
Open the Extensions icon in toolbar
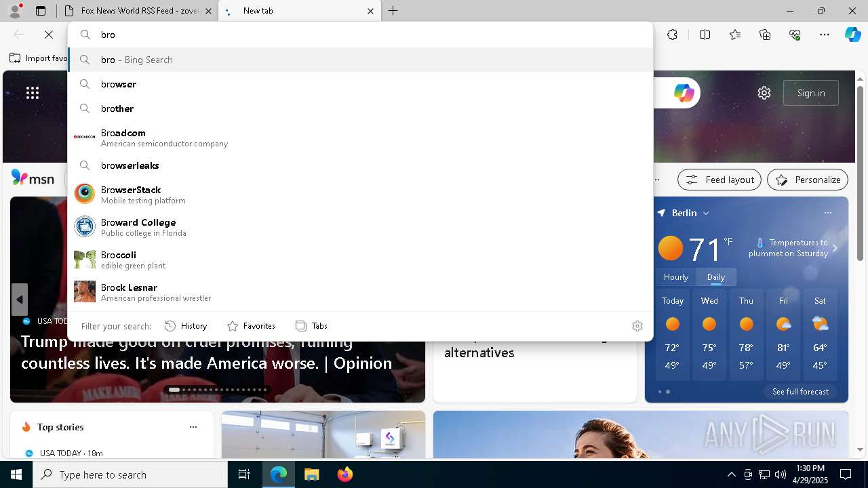point(672,35)
